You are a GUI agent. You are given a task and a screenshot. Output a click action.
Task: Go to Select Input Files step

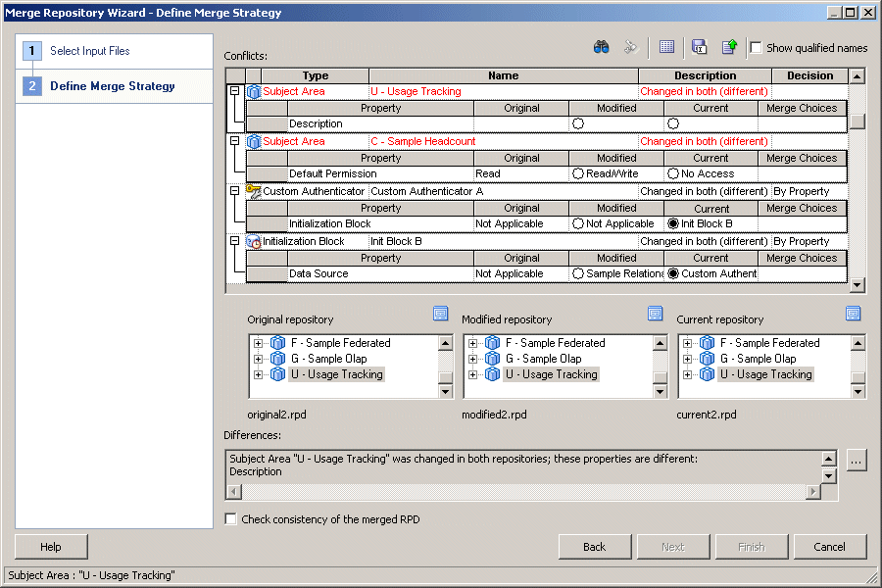tap(89, 51)
